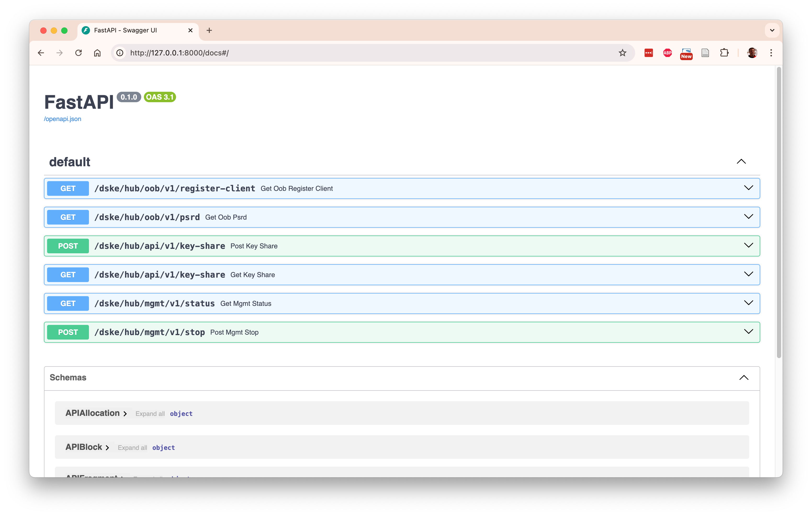Click the Chrome profile avatar
Image resolution: width=812 pixels, height=516 pixels.
(752, 53)
